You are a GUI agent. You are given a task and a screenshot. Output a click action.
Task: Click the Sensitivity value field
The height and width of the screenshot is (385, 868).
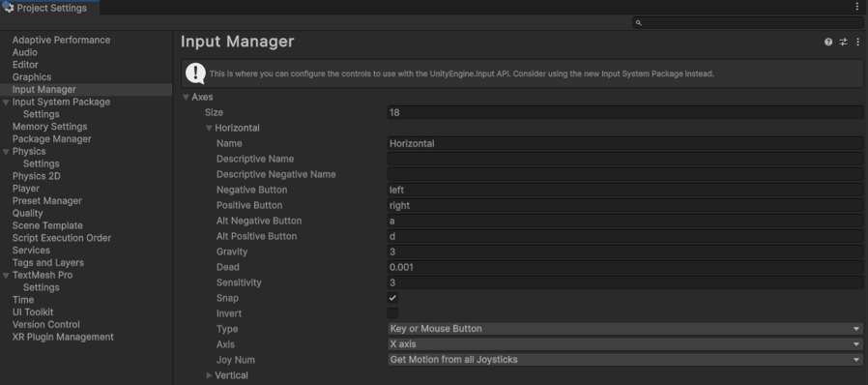pyautogui.click(x=625, y=283)
